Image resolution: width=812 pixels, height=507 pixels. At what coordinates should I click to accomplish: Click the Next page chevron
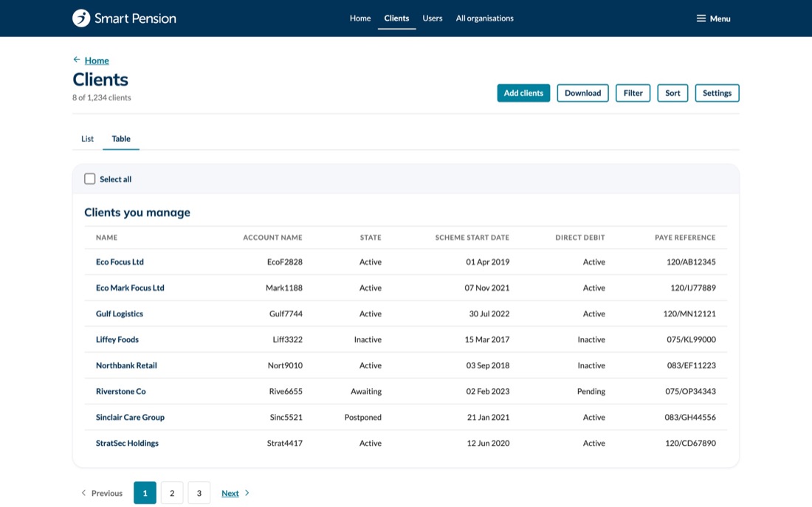[x=247, y=493]
